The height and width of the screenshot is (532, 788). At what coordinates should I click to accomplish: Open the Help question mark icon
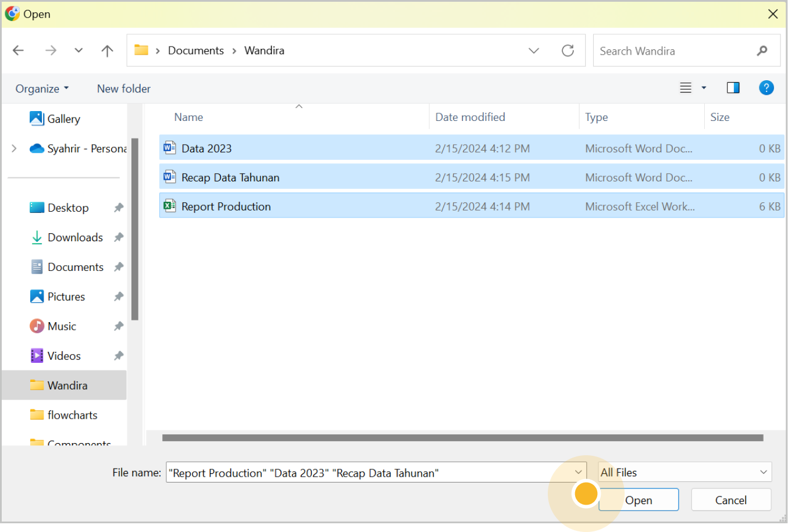pos(766,88)
